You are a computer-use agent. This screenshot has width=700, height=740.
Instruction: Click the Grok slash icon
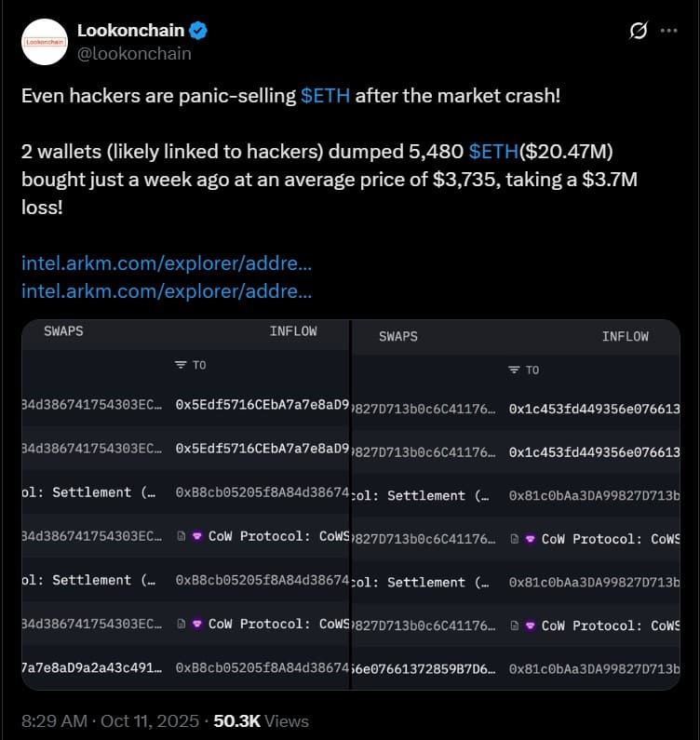(638, 31)
